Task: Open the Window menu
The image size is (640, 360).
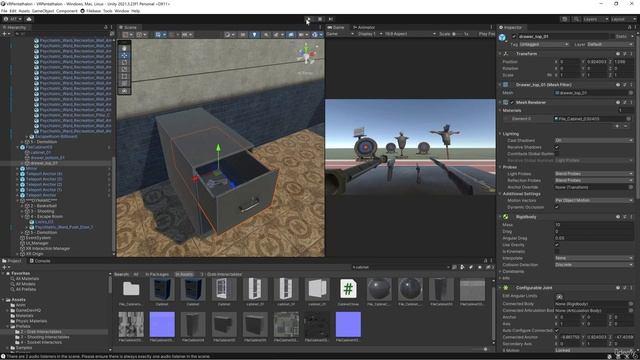Action: 122,11
